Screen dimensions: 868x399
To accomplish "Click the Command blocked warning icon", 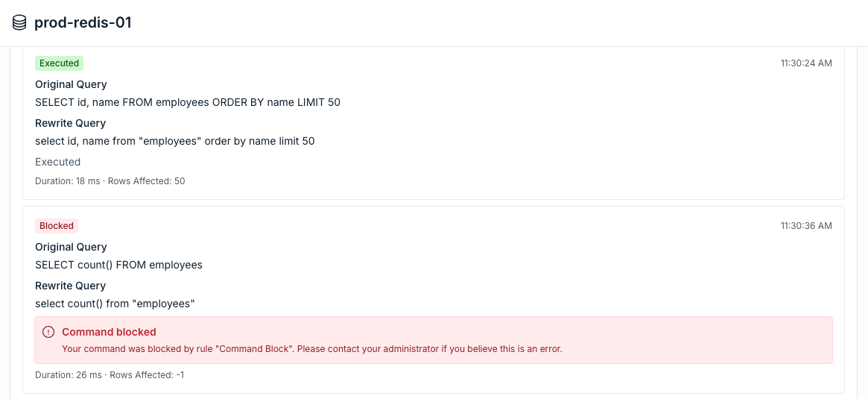I will point(48,332).
